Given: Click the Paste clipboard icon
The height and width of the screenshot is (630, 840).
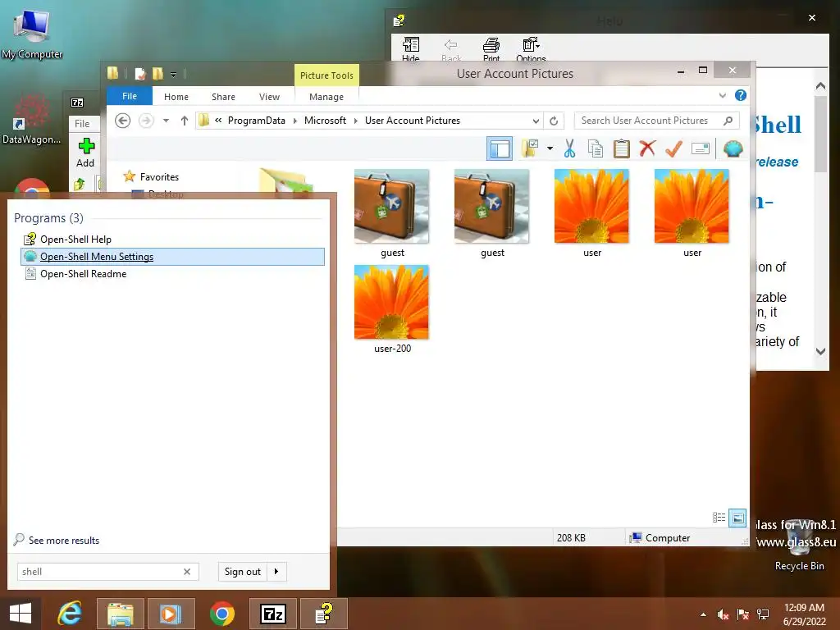Looking at the screenshot, I should (622, 148).
